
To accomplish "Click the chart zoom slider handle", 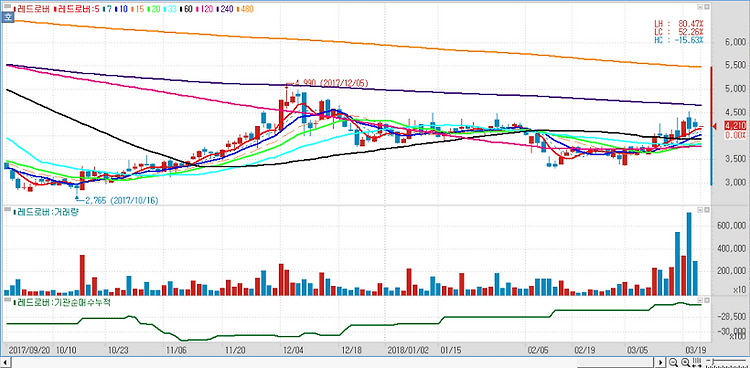I will (713, 361).
